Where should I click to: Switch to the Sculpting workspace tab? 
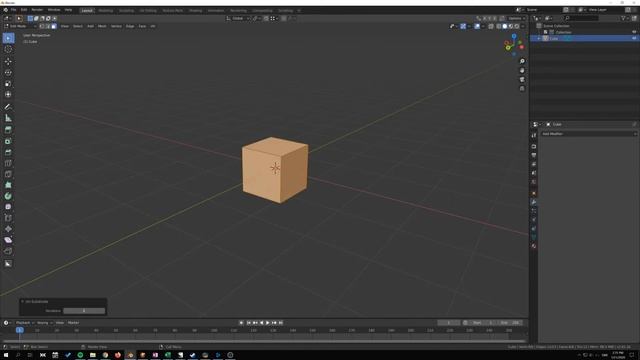pyautogui.click(x=126, y=10)
